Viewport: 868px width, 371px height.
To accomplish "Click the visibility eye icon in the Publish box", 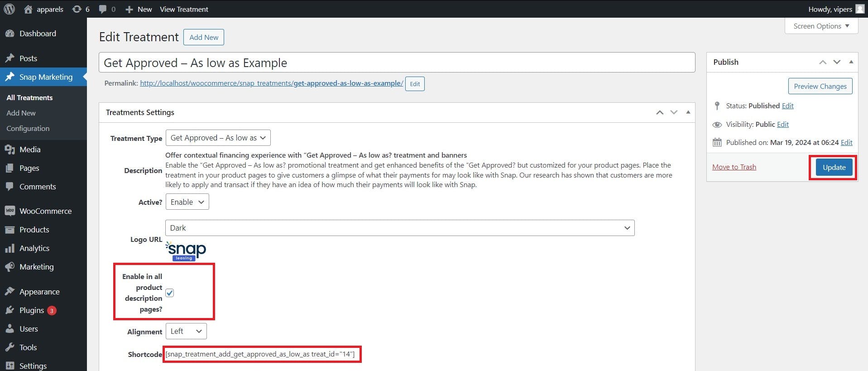I will [x=717, y=125].
